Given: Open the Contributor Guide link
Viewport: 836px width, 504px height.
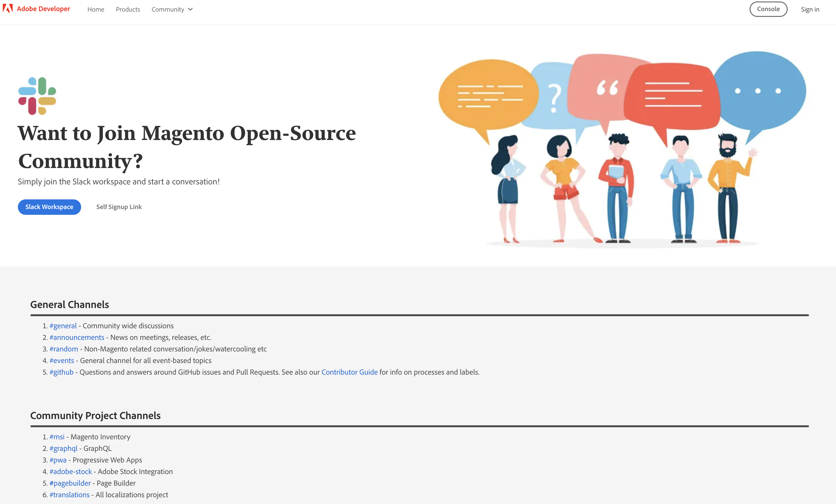Looking at the screenshot, I should [349, 372].
